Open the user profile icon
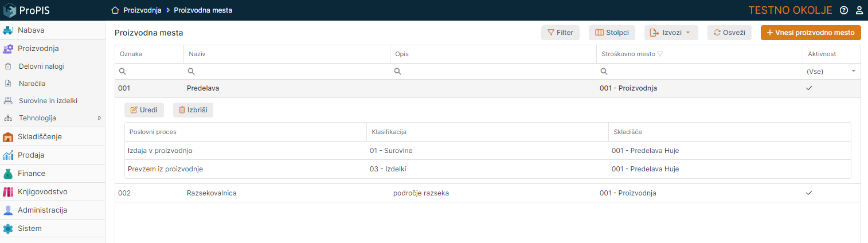868x243 pixels. coord(859,10)
